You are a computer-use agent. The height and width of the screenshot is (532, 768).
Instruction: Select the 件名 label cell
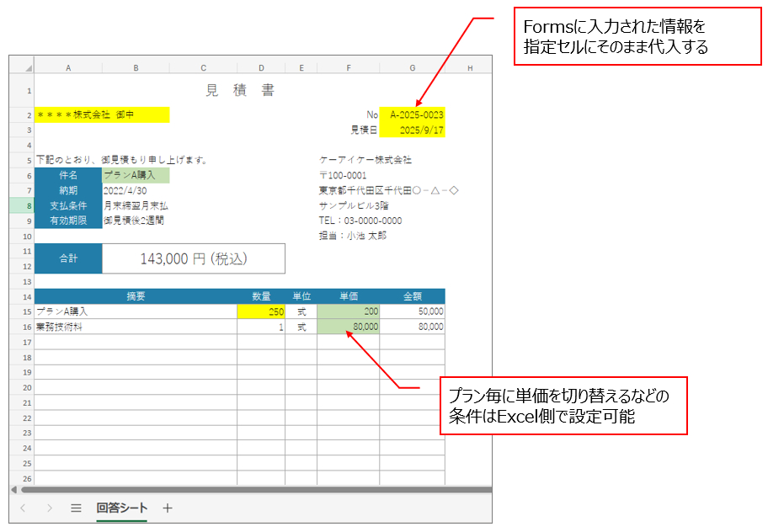68,175
